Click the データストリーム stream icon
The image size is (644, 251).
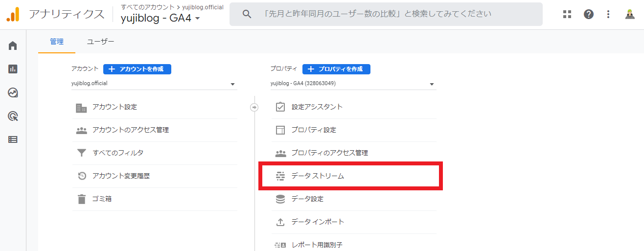point(280,176)
